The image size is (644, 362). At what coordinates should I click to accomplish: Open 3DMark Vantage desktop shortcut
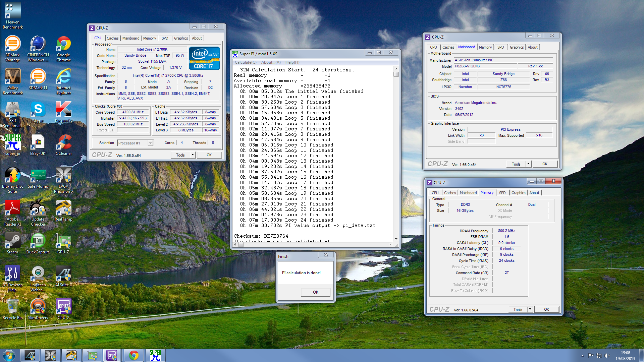coord(13,49)
